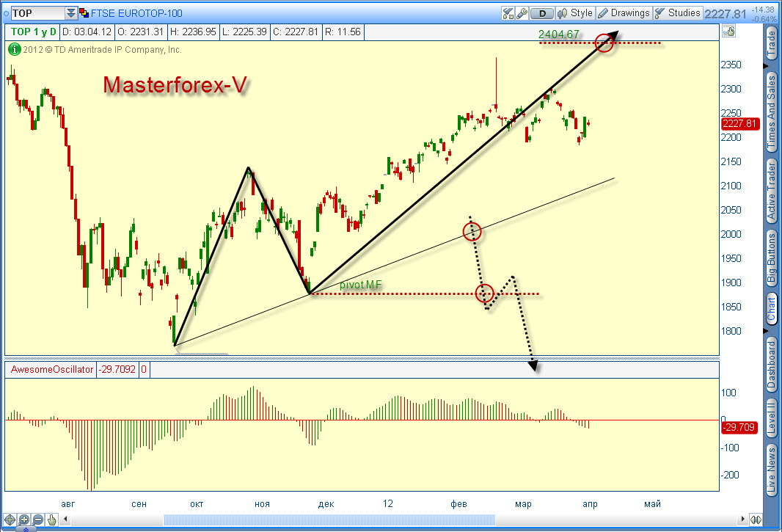Open the symbol selector dropdown arrow

point(72,13)
